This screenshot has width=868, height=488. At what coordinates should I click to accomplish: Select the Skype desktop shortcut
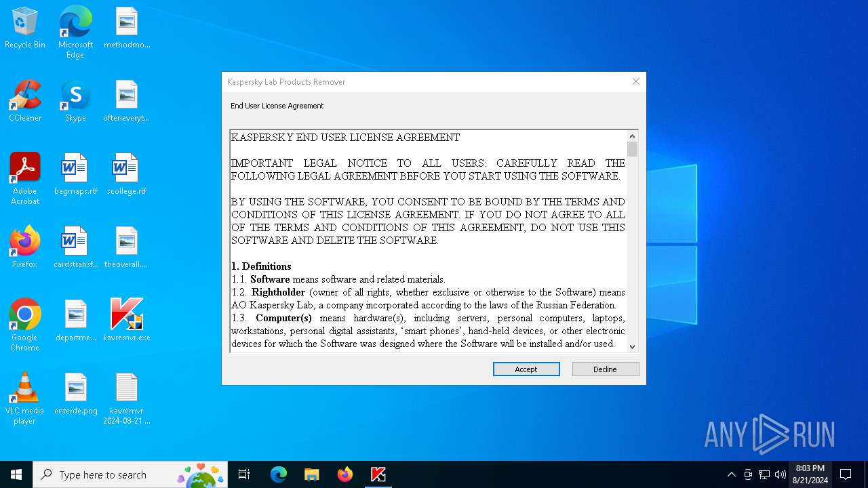tap(75, 102)
